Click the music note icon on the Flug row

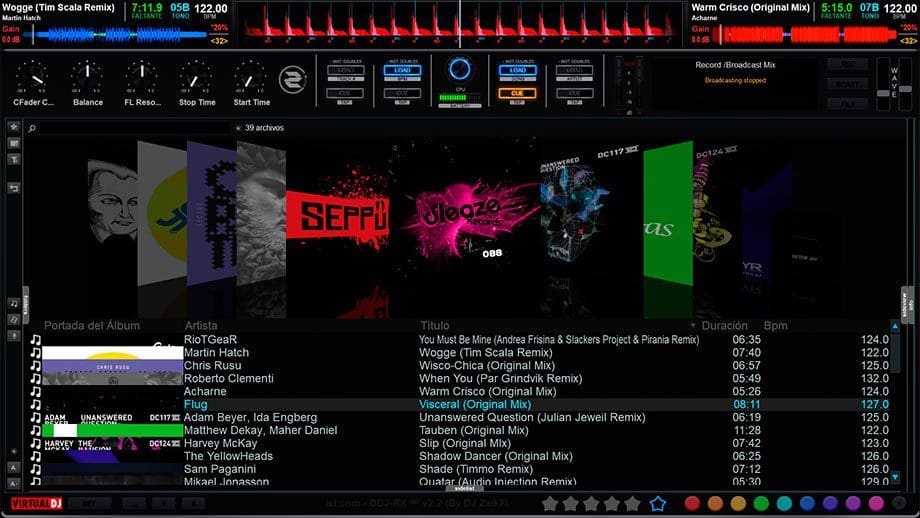tap(36, 404)
